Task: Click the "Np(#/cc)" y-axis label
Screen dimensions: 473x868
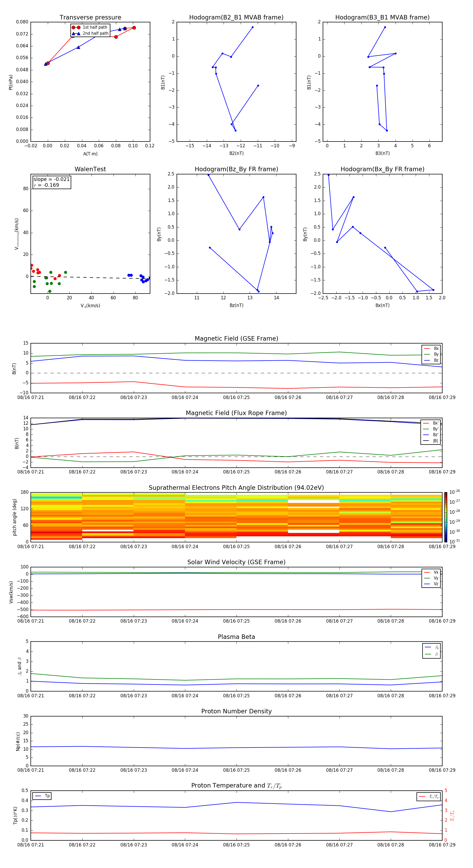Action: point(18,741)
